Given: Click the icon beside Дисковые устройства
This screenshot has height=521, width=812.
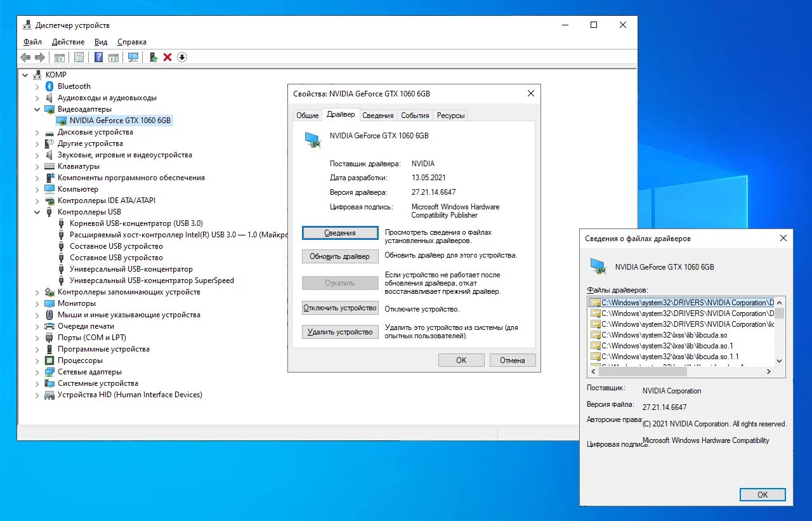Looking at the screenshot, I should (50, 132).
